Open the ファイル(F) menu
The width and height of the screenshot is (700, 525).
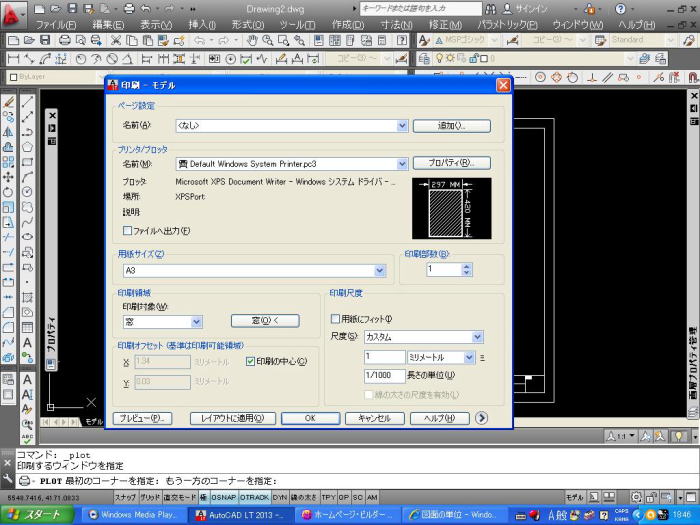56,25
